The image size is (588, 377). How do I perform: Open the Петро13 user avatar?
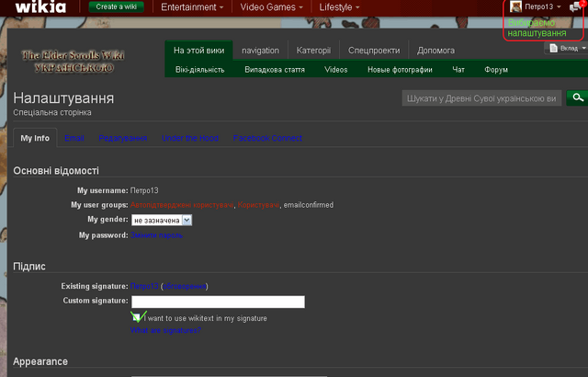click(515, 6)
